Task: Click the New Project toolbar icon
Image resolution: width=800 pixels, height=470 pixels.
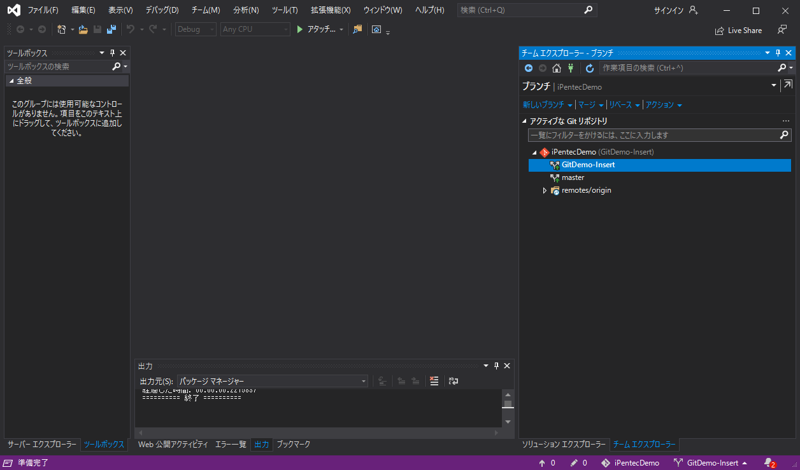Action: [x=61, y=30]
